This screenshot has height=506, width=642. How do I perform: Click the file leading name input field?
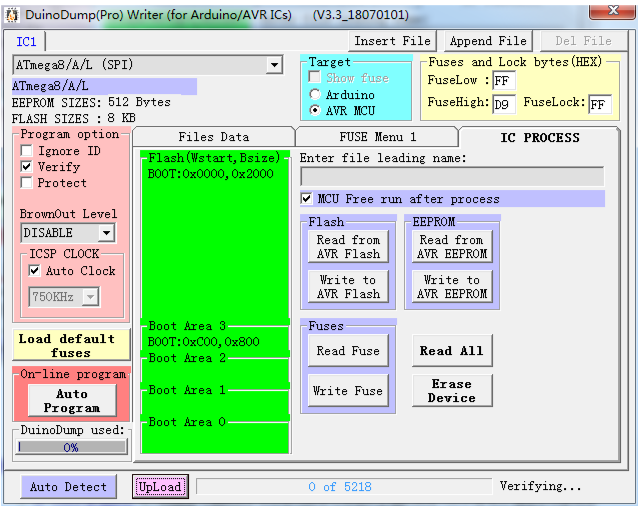click(452, 176)
